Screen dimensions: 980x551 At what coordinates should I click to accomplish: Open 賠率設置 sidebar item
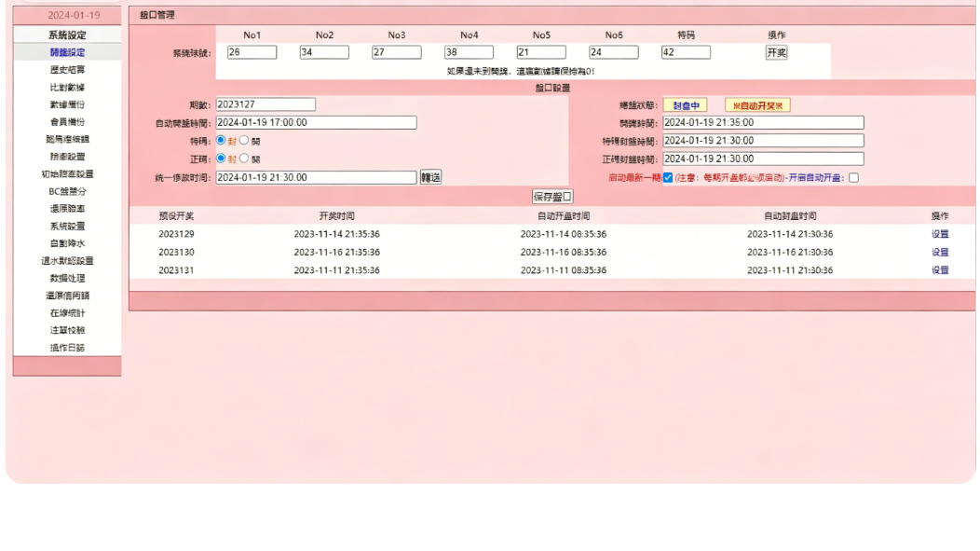click(67, 157)
